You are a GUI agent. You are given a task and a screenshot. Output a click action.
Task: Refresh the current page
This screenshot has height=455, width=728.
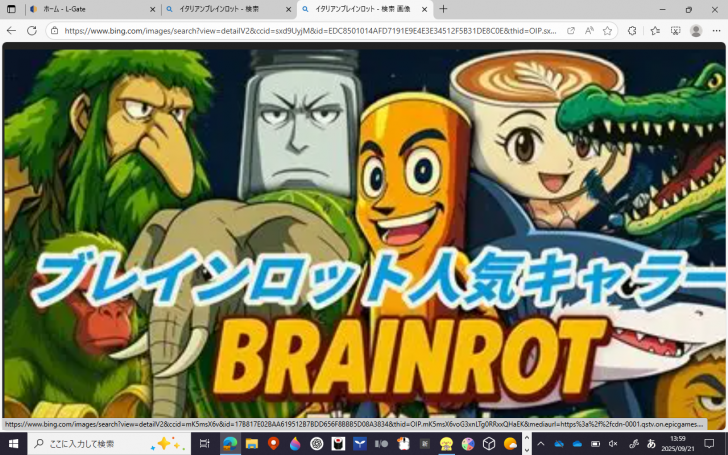click(32, 31)
